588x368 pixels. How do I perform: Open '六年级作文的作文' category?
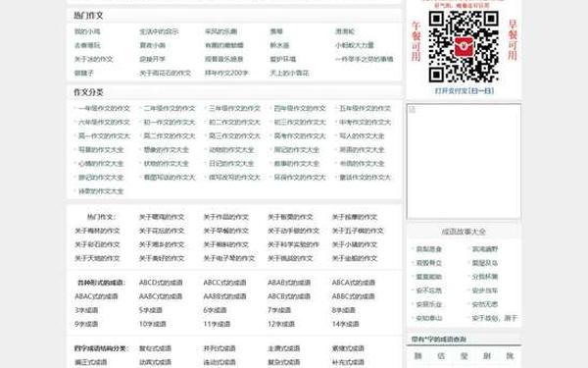click(x=104, y=123)
